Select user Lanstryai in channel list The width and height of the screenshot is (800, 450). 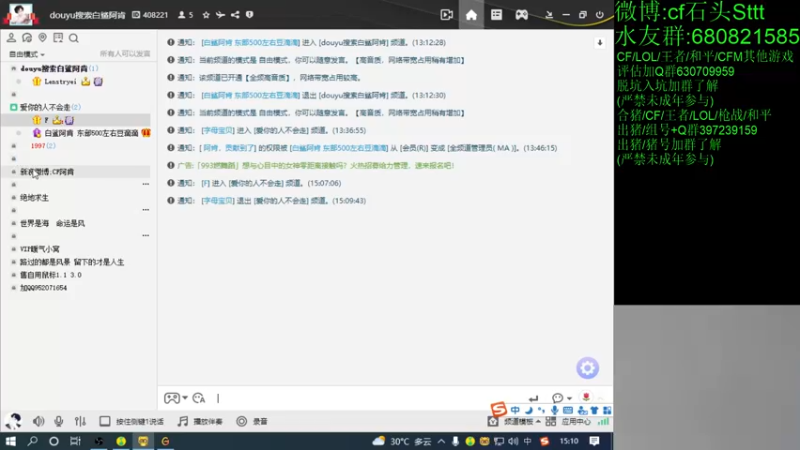[60, 82]
